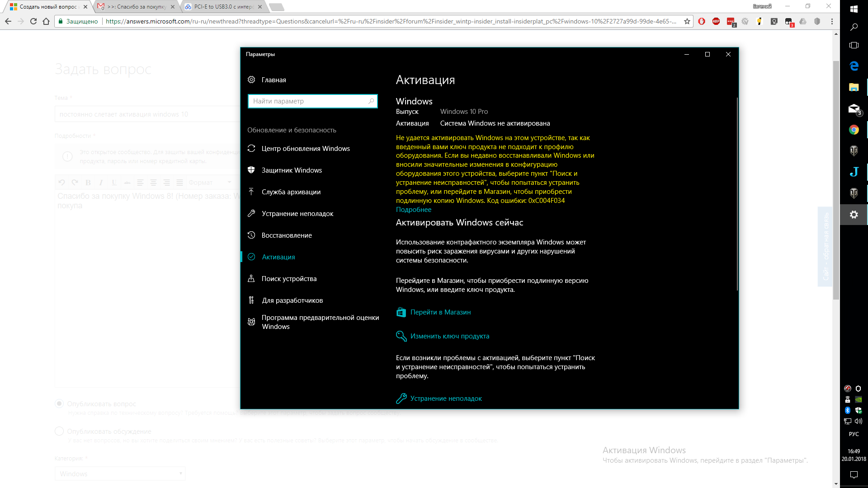
Task: Open the Adblock Plus extension
Action: point(716,21)
